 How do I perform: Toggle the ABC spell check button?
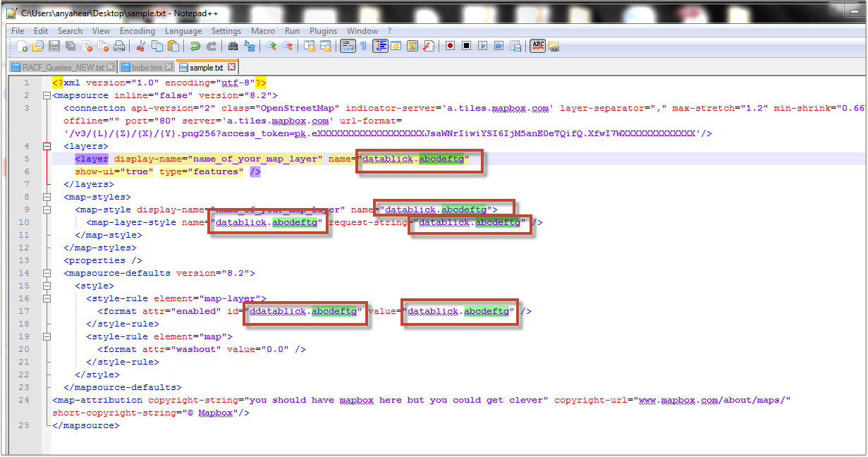pyautogui.click(x=538, y=47)
